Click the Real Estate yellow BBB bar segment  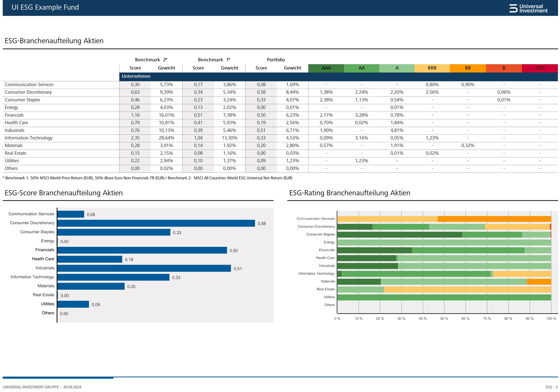pyautogui.click(x=468, y=289)
